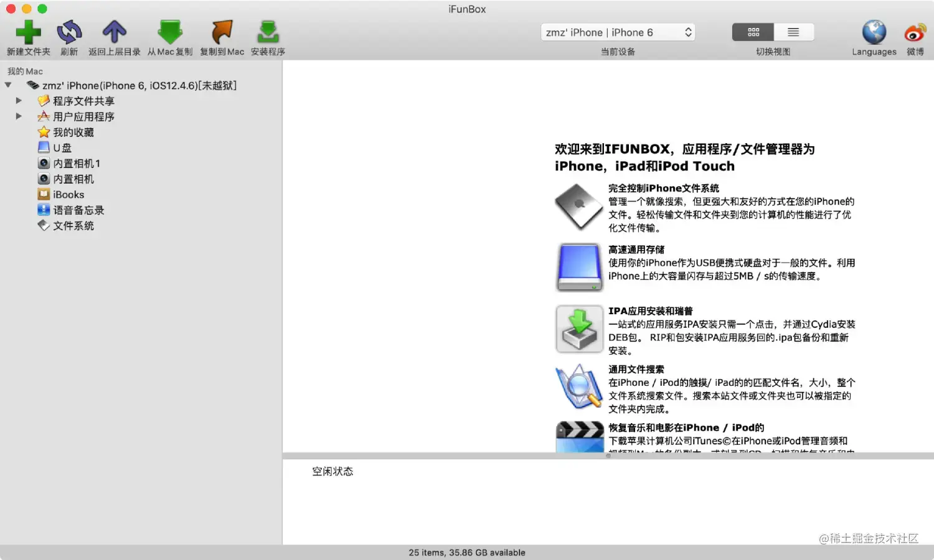Image resolution: width=934 pixels, height=560 pixels.
Task: Collapse the zmz' iPhone device tree node
Action: pyautogui.click(x=8, y=85)
